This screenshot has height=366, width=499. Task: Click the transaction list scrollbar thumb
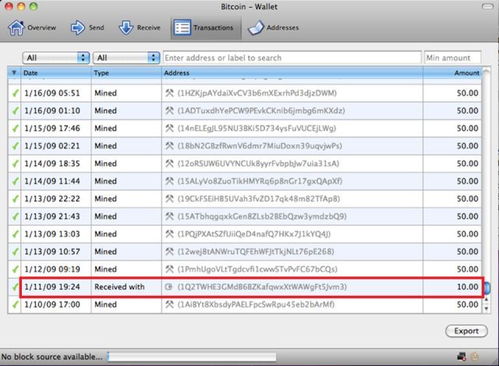coord(487,288)
